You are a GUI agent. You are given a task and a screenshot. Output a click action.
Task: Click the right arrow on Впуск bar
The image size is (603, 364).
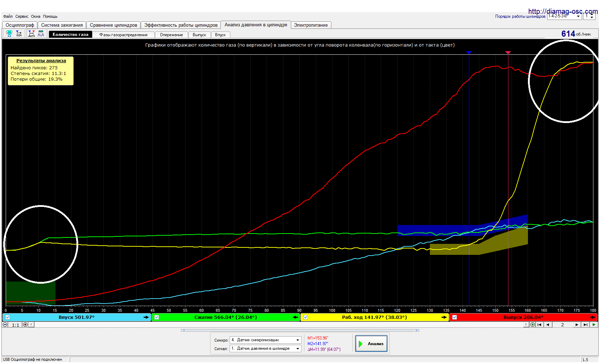click(x=146, y=317)
